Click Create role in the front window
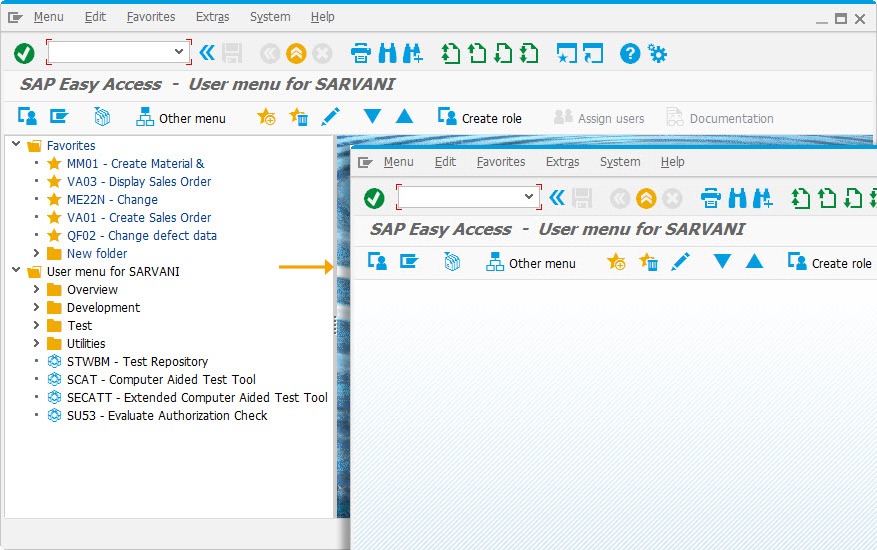 [x=830, y=262]
